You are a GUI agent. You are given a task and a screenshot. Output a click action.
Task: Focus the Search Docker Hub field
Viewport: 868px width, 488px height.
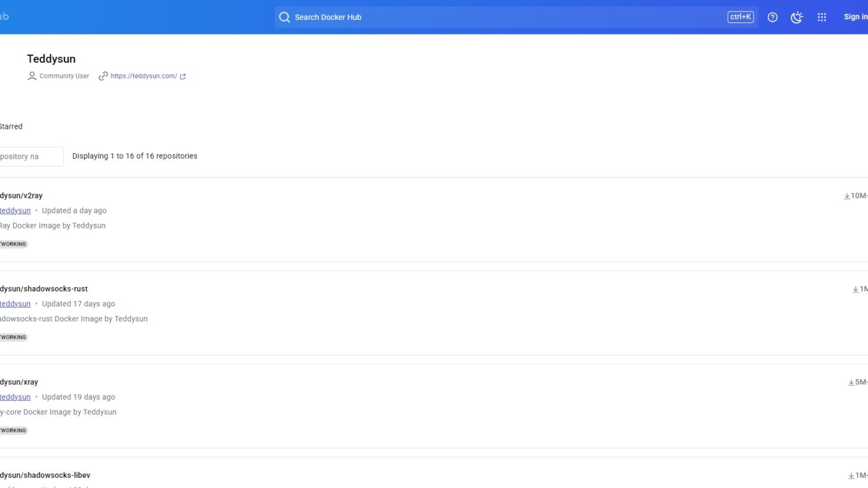pos(516,17)
